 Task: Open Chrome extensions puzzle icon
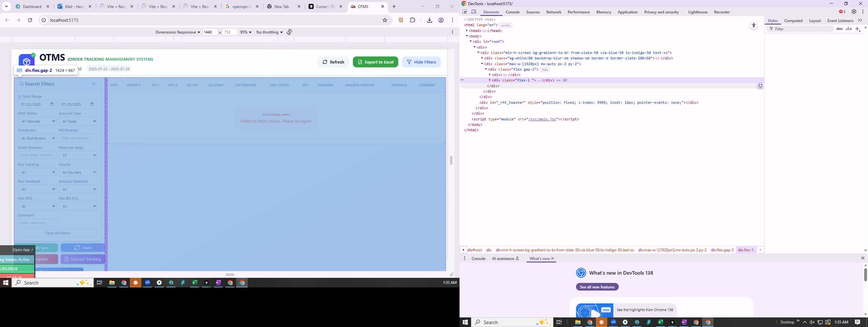coord(412,20)
